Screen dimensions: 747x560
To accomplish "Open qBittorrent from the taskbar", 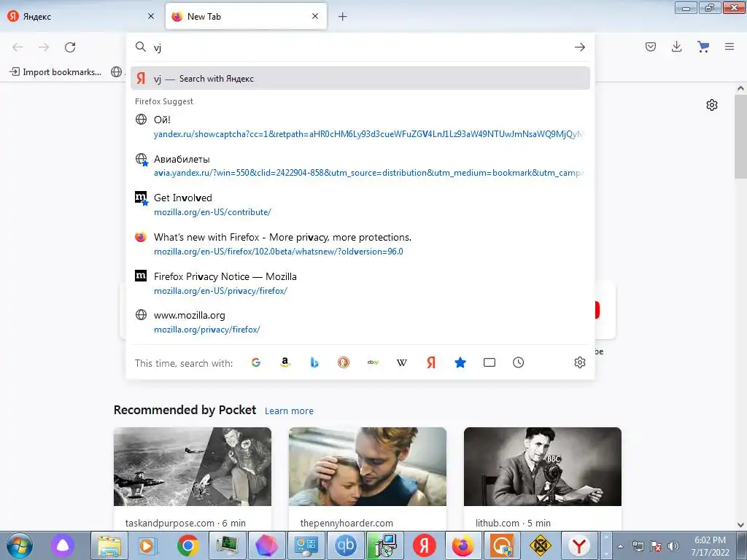I will pyautogui.click(x=345, y=545).
